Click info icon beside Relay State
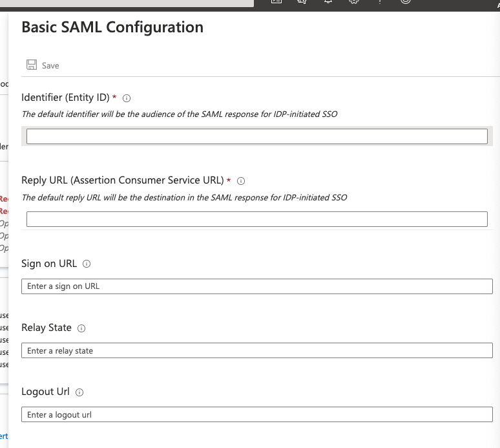Screen dimensions: 500x448 point(81,328)
